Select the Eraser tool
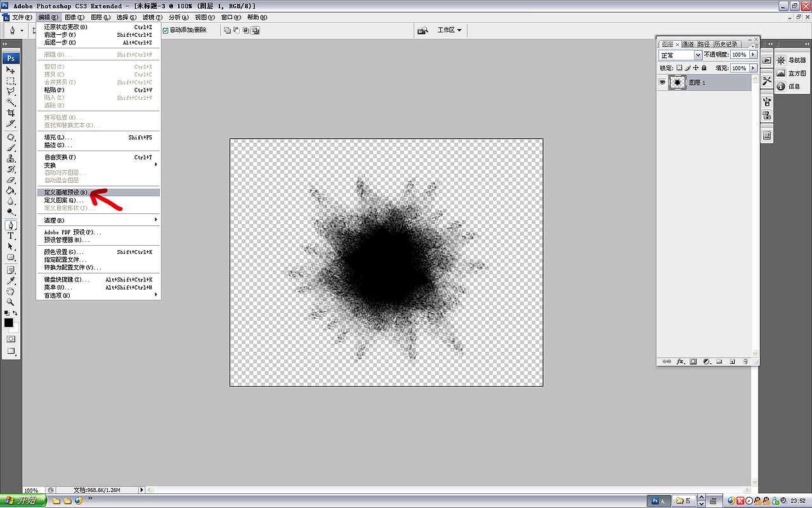The height and width of the screenshot is (508, 812). pos(11,180)
